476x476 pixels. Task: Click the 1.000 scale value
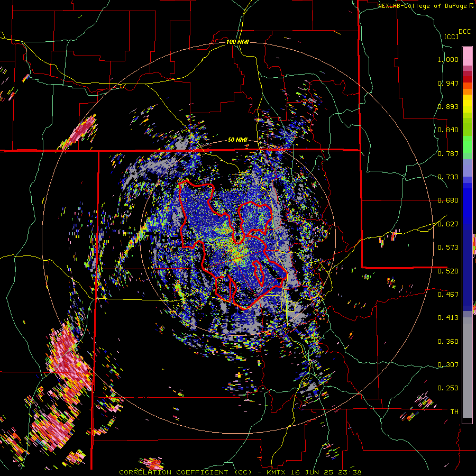pyautogui.click(x=448, y=59)
